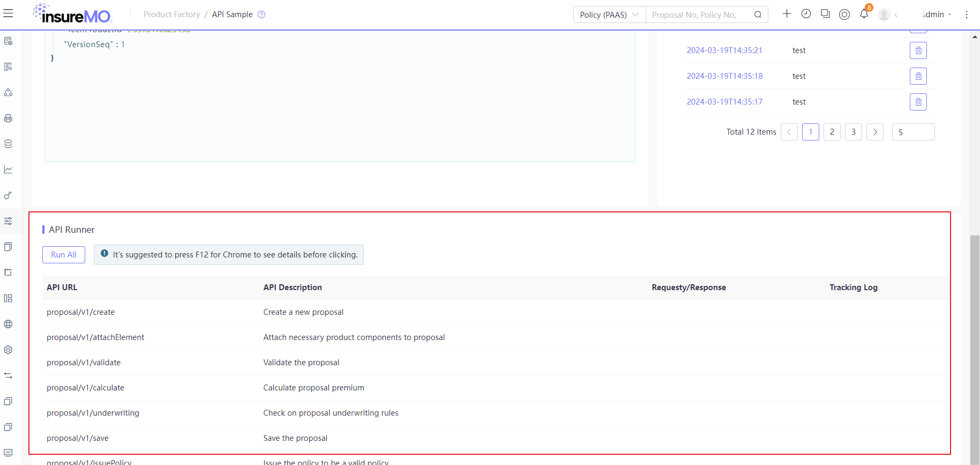Screen dimensions: 980x465
Task: Click the Run All button
Action: tap(64, 255)
